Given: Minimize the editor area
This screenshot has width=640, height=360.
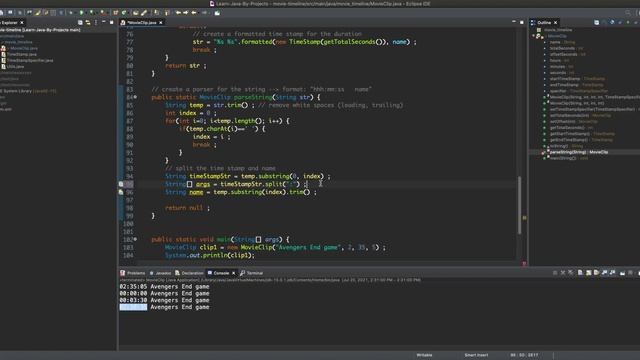Looking at the screenshot, I should click(514, 22).
